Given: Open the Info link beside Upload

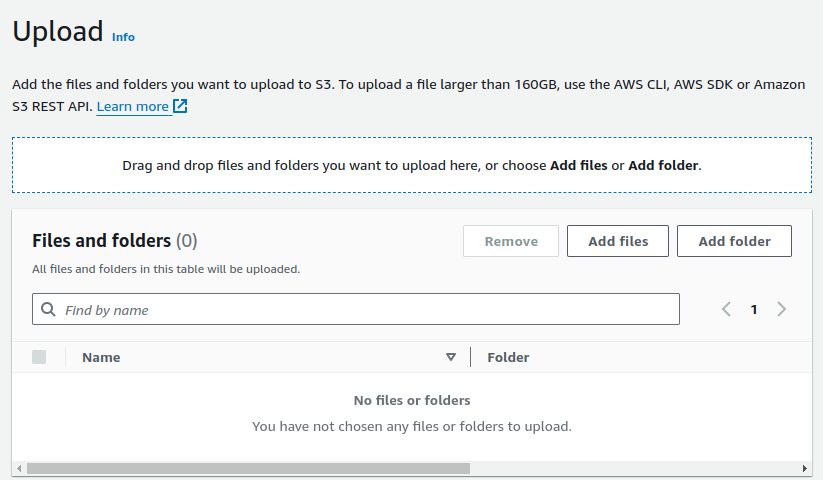Looking at the screenshot, I should click(x=123, y=37).
